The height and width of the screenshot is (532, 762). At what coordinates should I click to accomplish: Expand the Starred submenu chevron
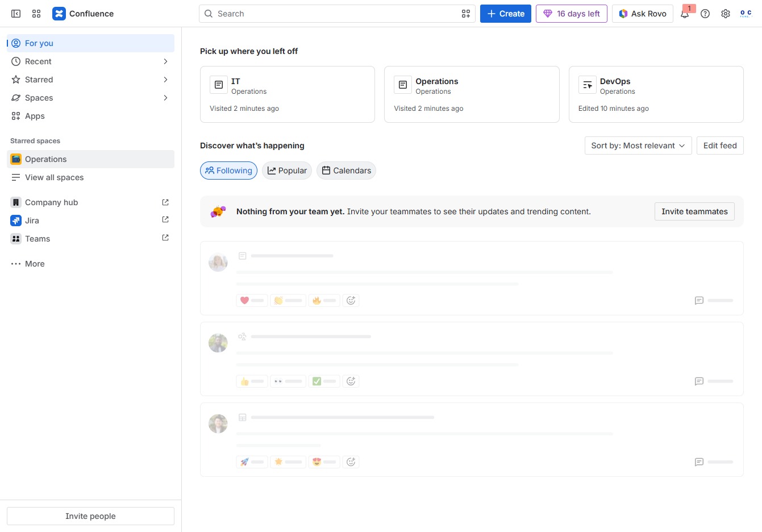point(165,80)
